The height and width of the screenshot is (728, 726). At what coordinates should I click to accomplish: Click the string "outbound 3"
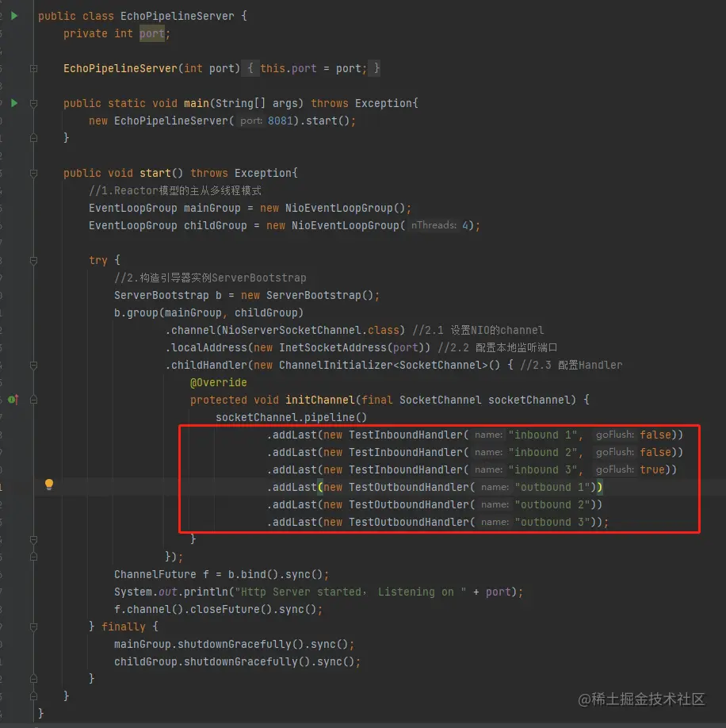[x=552, y=522]
